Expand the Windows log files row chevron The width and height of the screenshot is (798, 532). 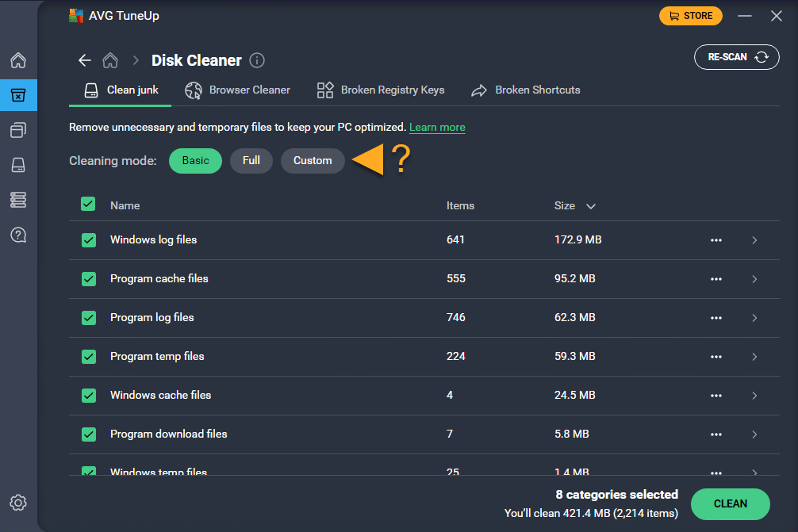754,240
